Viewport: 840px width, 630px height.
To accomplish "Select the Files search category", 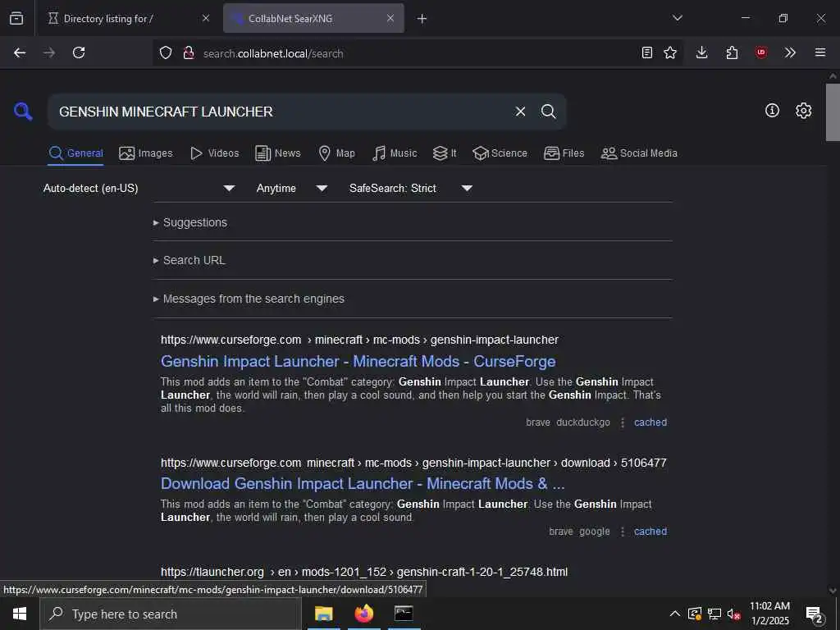I will (x=564, y=153).
